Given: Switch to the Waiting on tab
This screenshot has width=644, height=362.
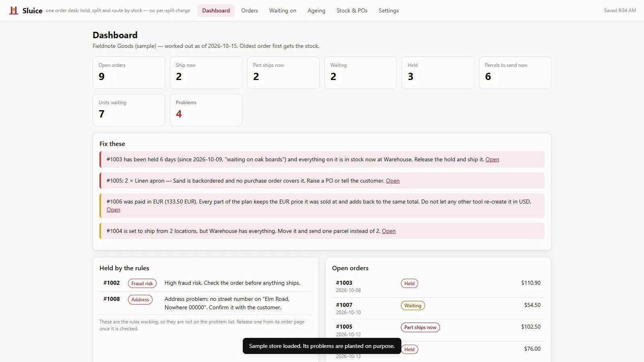Looking at the screenshot, I should 283,10.
